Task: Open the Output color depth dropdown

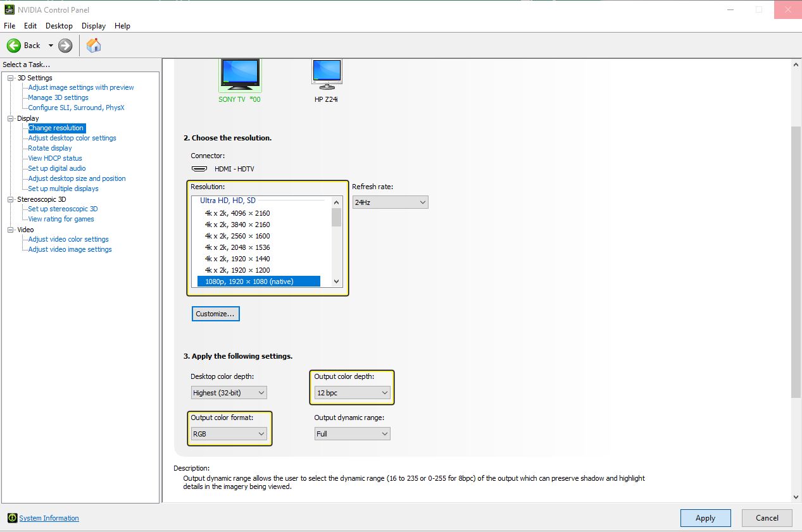Action: pos(352,393)
